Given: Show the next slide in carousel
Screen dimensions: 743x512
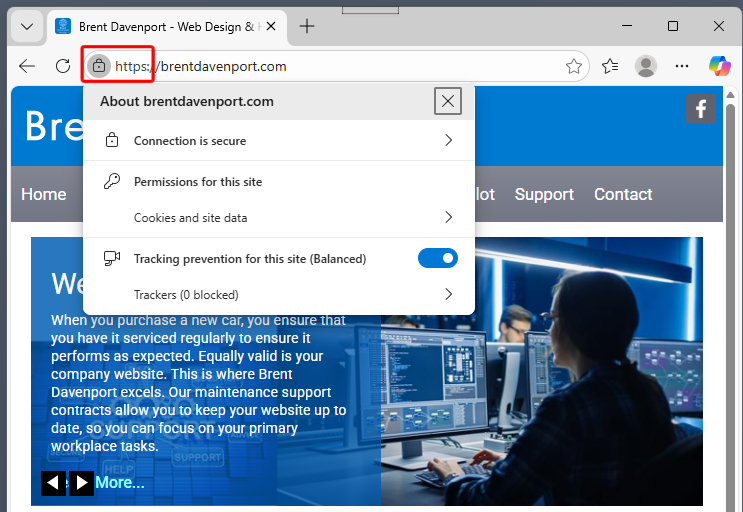Looking at the screenshot, I should pyautogui.click(x=82, y=483).
